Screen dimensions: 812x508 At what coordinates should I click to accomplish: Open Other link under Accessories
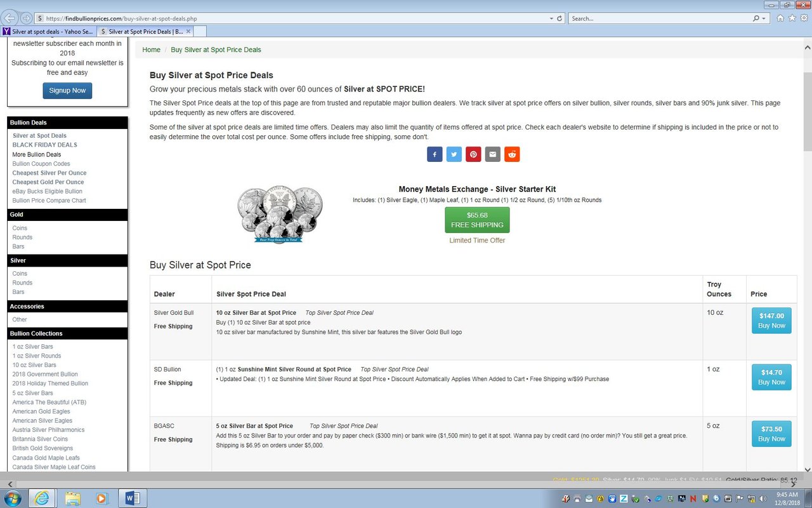coord(20,319)
